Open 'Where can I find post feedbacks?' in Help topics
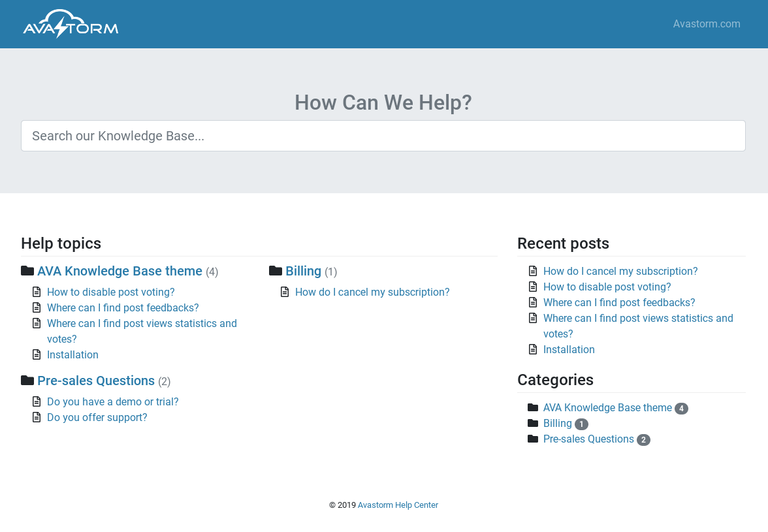This screenshot has height=532, width=768. [123, 308]
